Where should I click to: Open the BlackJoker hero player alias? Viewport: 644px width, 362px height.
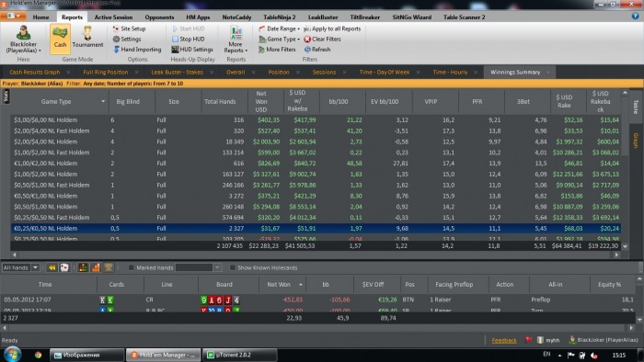click(x=23, y=40)
